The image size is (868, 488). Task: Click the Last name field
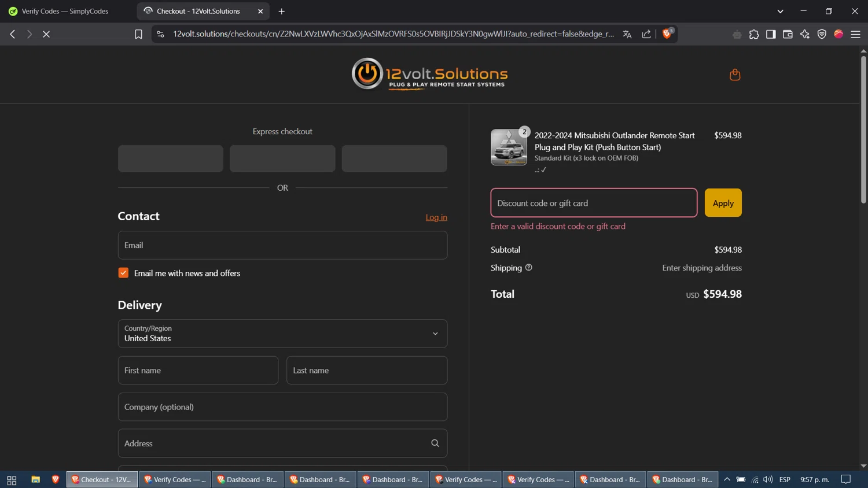click(367, 370)
